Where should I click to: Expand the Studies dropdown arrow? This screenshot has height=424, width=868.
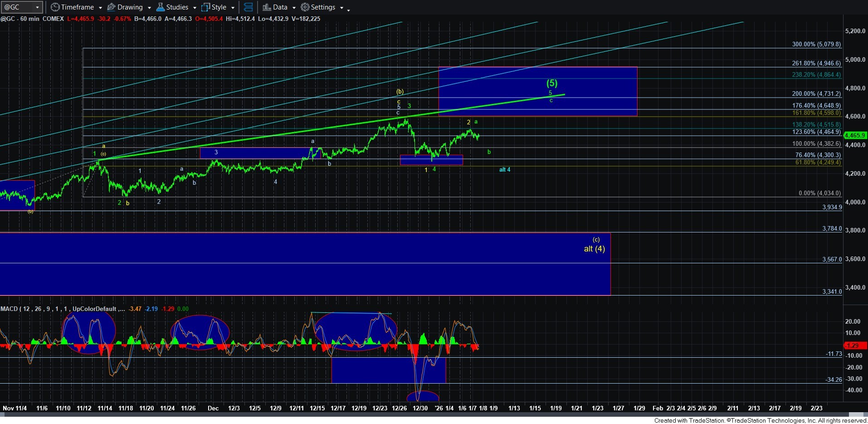195,8
